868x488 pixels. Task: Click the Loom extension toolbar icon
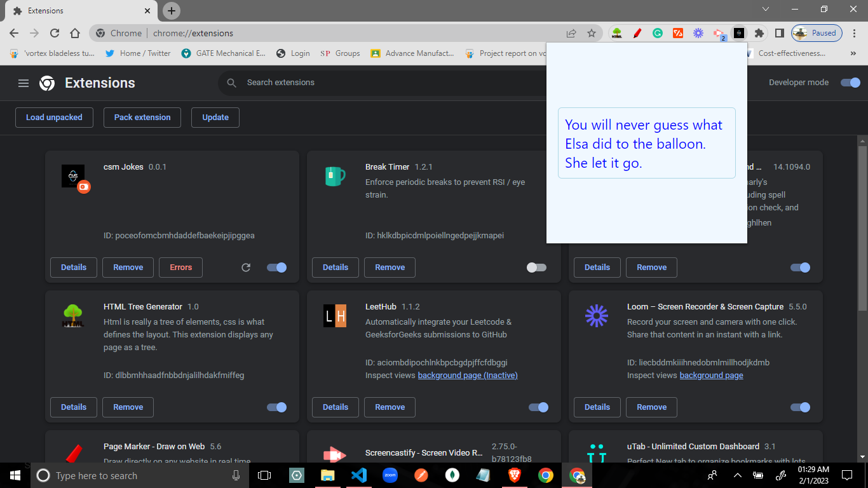698,32
